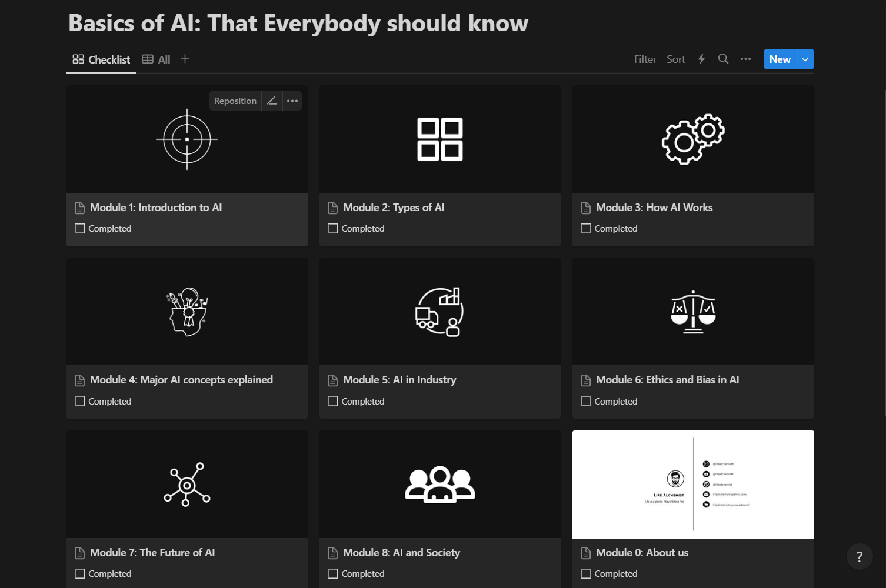Screen dimensions: 886x588
Task: Open Module 3: How AI Works
Action: click(x=654, y=208)
